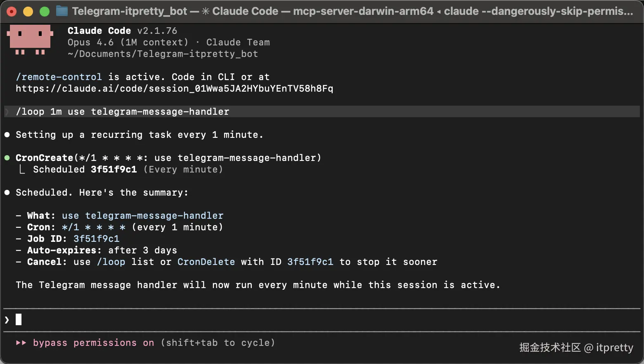Click the Job ID 3f51f9c1 value

point(96,239)
